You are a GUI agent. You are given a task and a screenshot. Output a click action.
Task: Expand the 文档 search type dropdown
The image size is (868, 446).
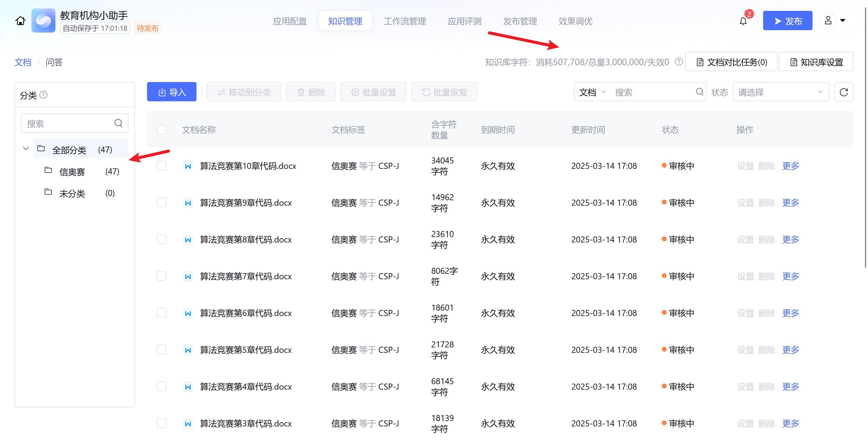click(x=592, y=92)
